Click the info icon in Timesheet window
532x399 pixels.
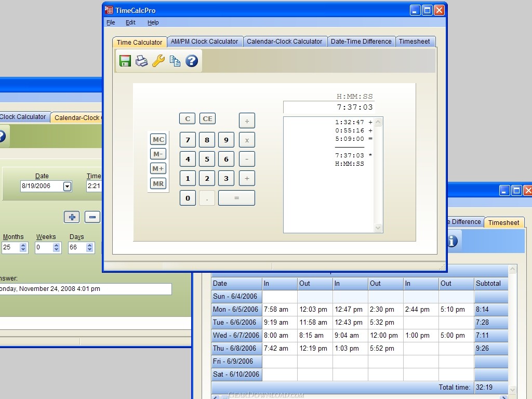(x=453, y=241)
